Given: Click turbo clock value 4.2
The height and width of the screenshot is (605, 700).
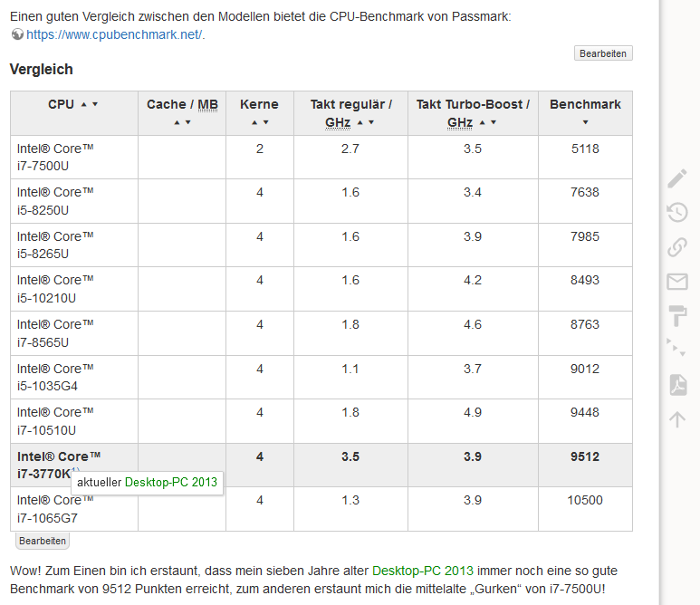Looking at the screenshot, I should click(x=473, y=280).
